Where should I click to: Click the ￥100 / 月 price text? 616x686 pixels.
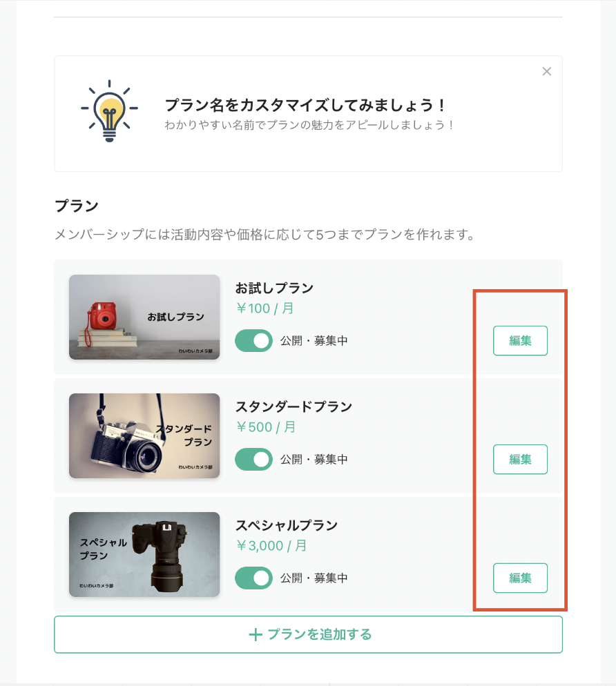tap(265, 308)
